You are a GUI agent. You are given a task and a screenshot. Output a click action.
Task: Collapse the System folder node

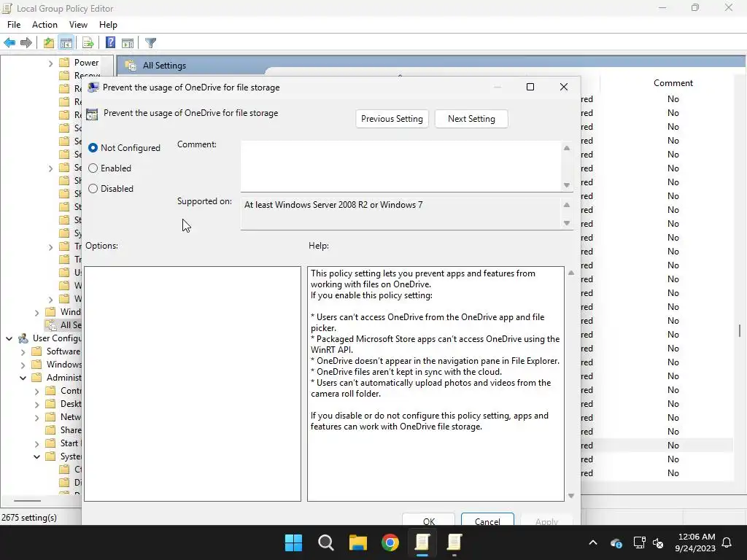[x=36, y=456]
